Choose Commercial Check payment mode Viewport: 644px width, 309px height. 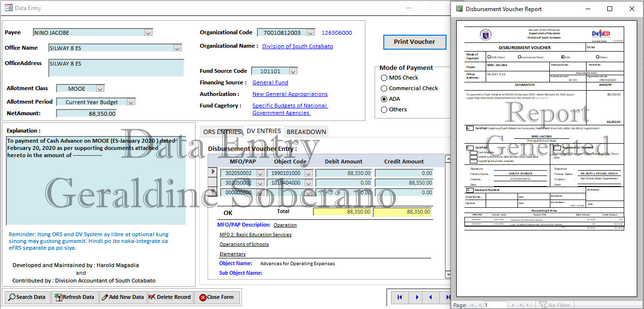pos(384,88)
